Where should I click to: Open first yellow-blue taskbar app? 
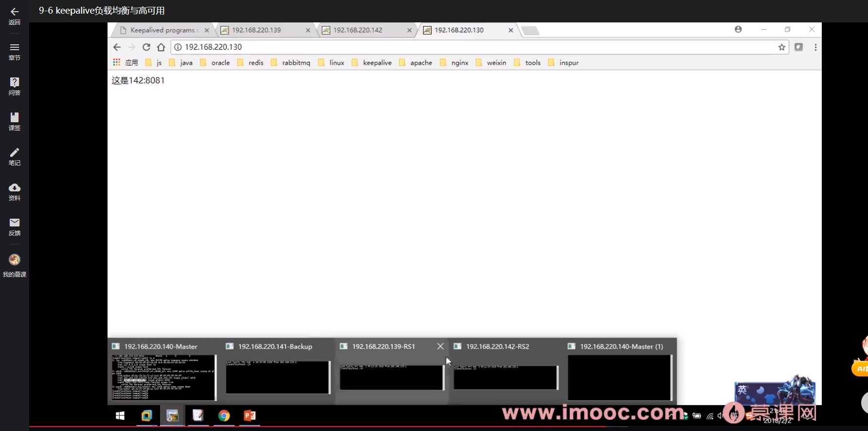[x=146, y=415]
